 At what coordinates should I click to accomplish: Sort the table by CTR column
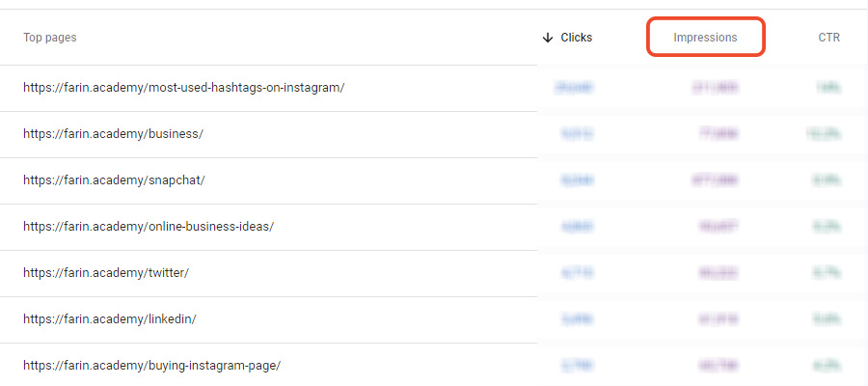[828, 38]
